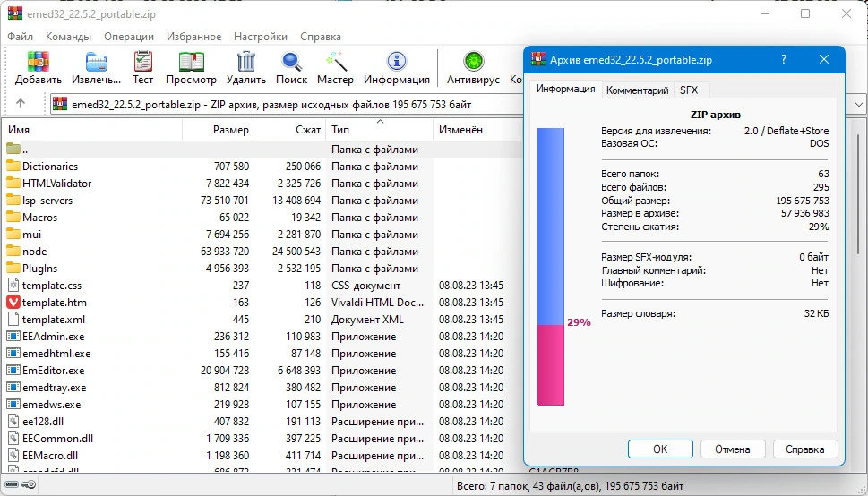868x496 pixels.
Task: Sort by the Тип column header
Action: coord(379,130)
